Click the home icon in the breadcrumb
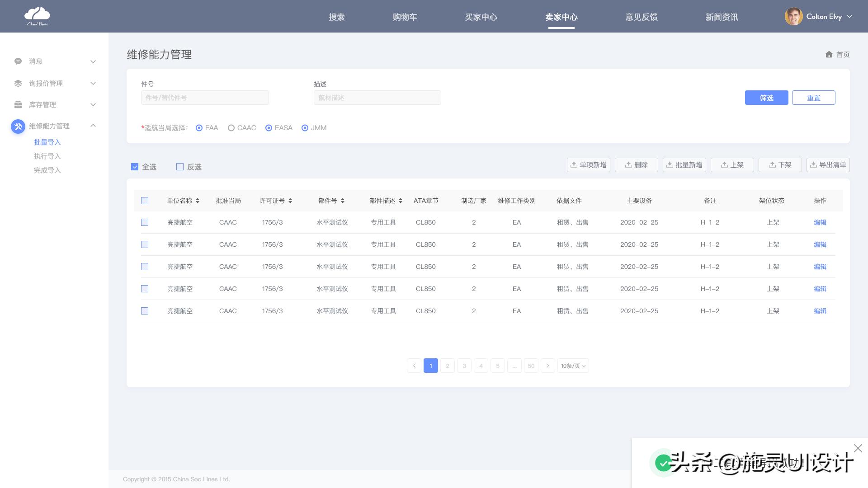 tap(829, 54)
